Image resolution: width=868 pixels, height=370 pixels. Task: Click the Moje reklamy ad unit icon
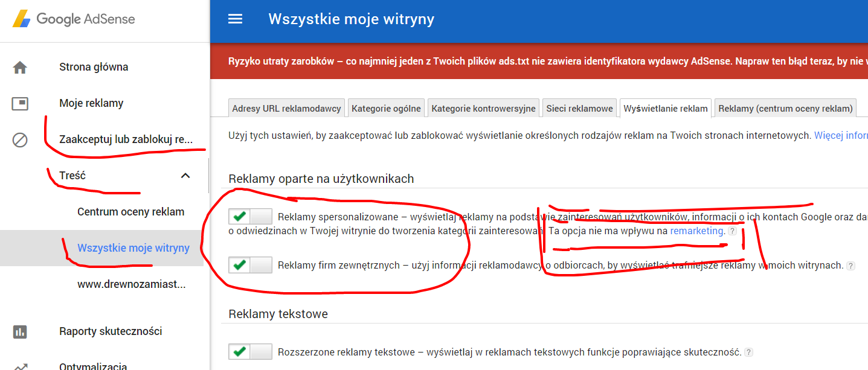click(20, 104)
